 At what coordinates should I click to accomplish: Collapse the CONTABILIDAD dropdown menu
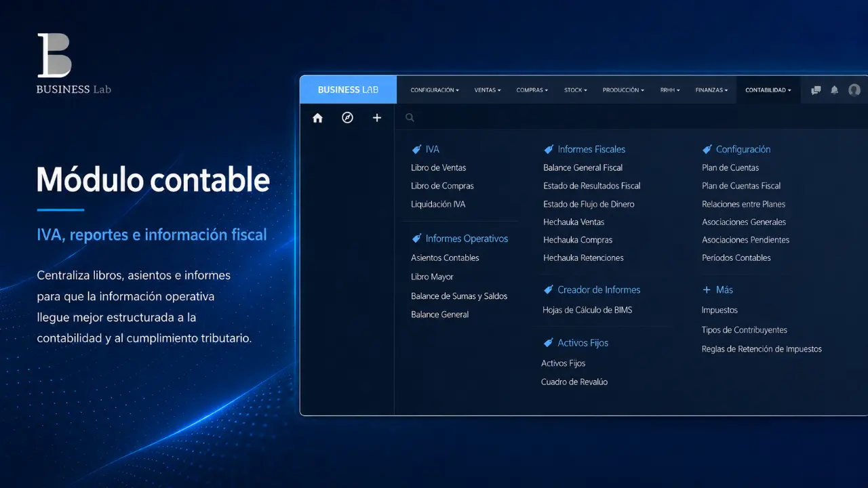(768, 90)
